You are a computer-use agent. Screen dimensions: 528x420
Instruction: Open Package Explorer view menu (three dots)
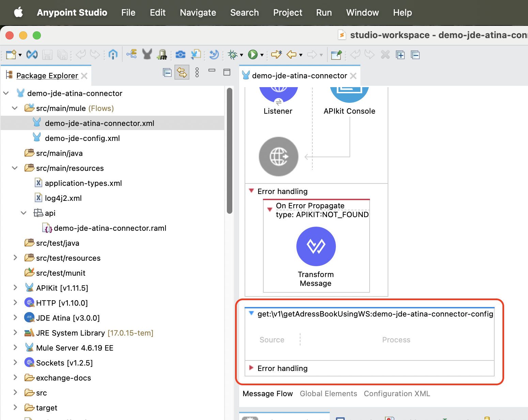point(197,72)
